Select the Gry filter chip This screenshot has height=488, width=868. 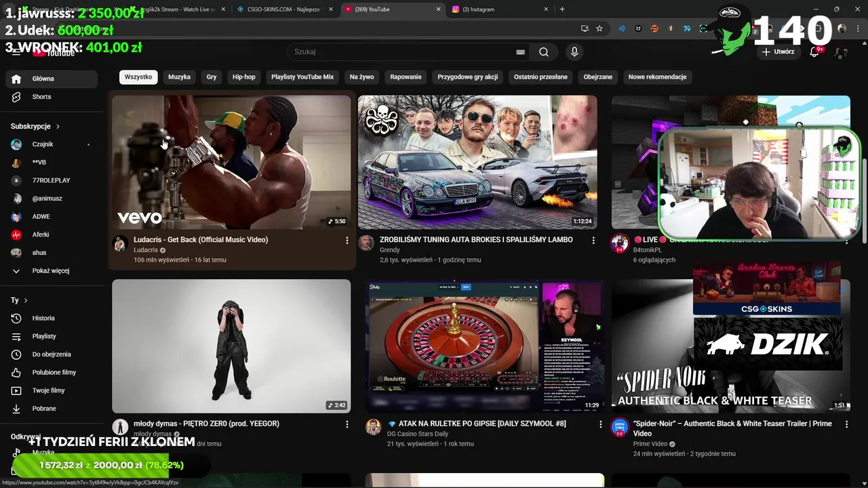pos(212,77)
